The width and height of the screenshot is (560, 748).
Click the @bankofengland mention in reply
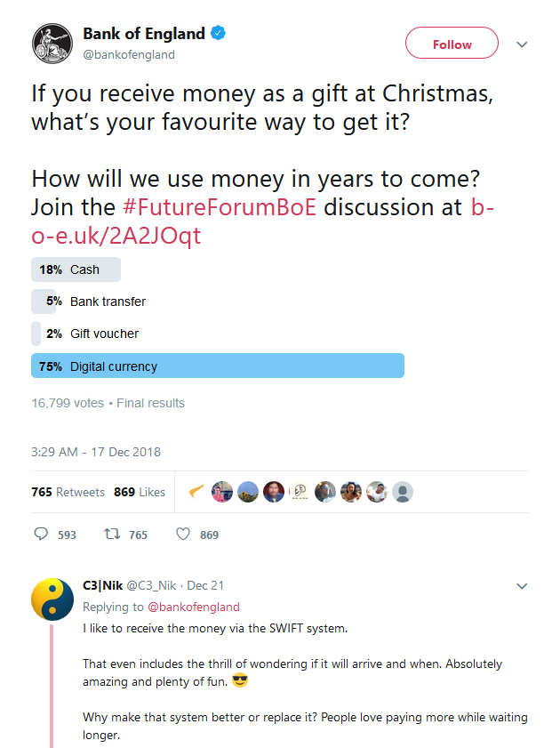196,607
